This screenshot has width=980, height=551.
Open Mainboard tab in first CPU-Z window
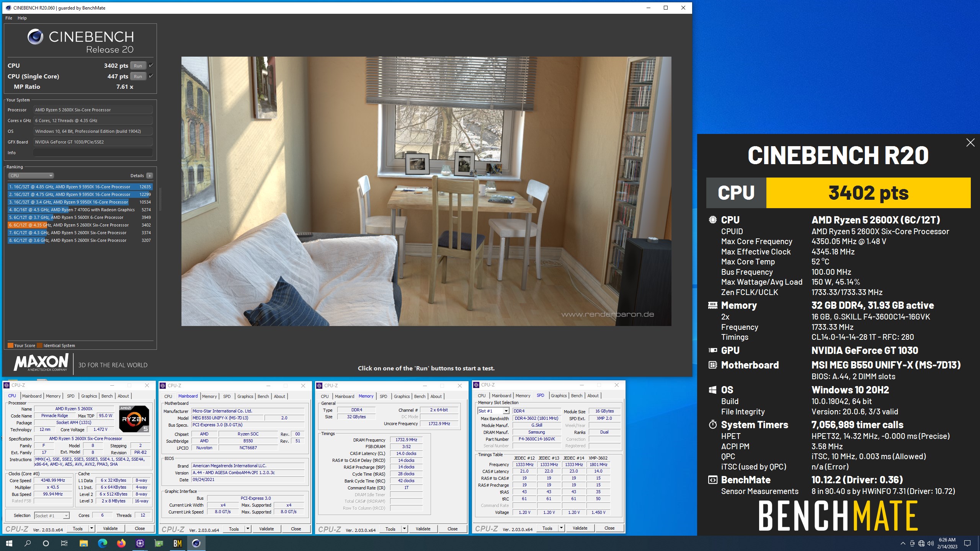tap(32, 396)
